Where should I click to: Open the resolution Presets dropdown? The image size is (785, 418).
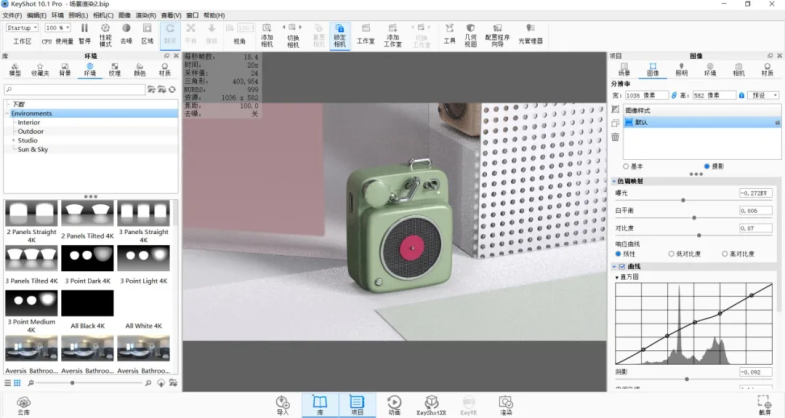point(763,95)
